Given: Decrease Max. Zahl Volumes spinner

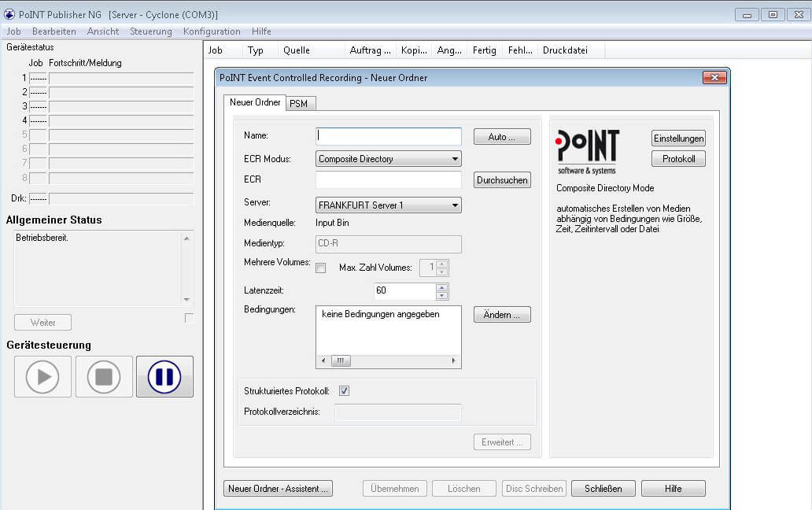Looking at the screenshot, I should tap(441, 272).
